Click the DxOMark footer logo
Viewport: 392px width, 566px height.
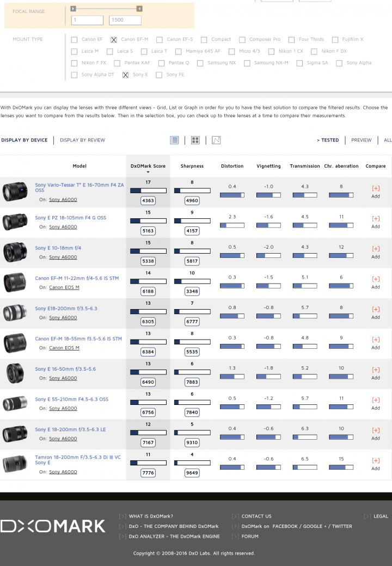coord(53,526)
